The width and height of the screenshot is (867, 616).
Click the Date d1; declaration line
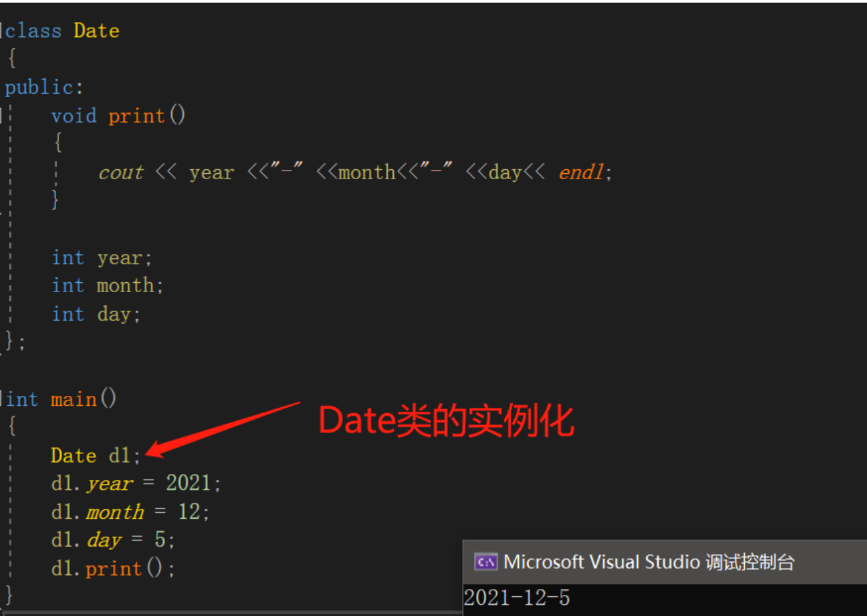click(96, 455)
